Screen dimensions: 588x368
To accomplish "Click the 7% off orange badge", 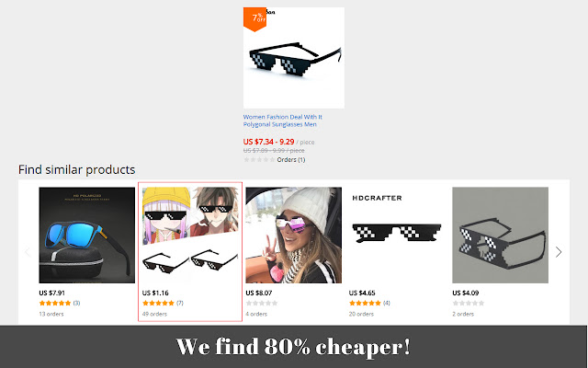I will (254, 18).
